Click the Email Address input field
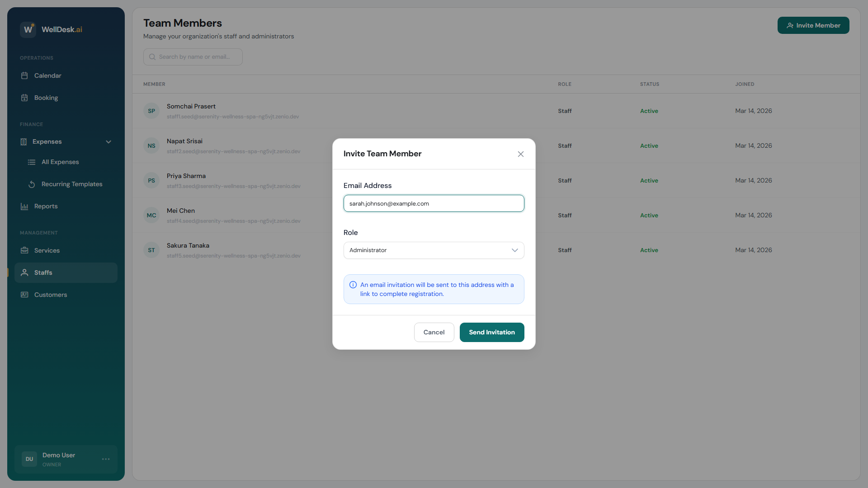The width and height of the screenshot is (868, 488). pos(434,203)
